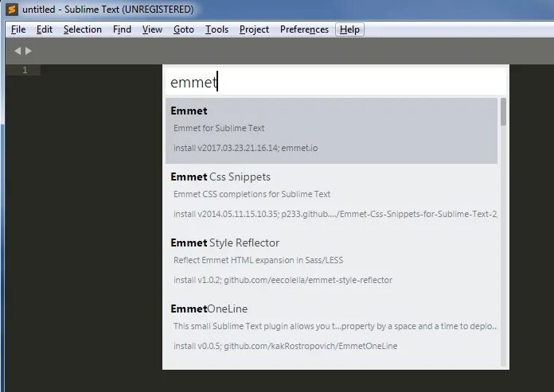Image resolution: width=554 pixels, height=392 pixels.
Task: Click 'This small Sublime Text plugin' description
Action: click(x=335, y=326)
